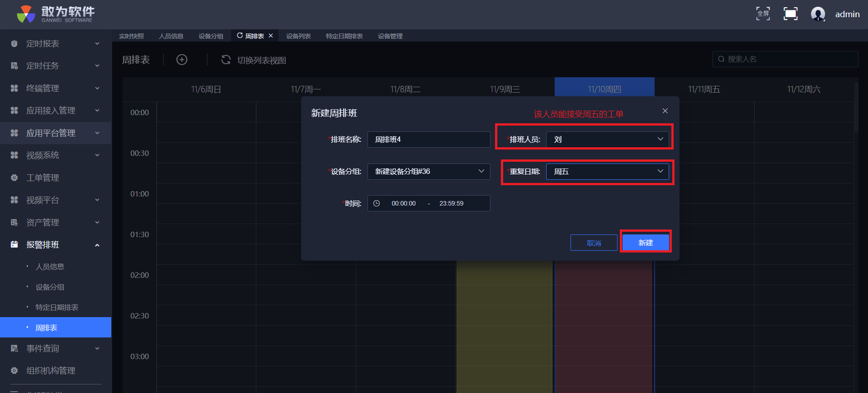Expand the 事件查询 menu chevron
868x393 pixels.
(x=97, y=348)
